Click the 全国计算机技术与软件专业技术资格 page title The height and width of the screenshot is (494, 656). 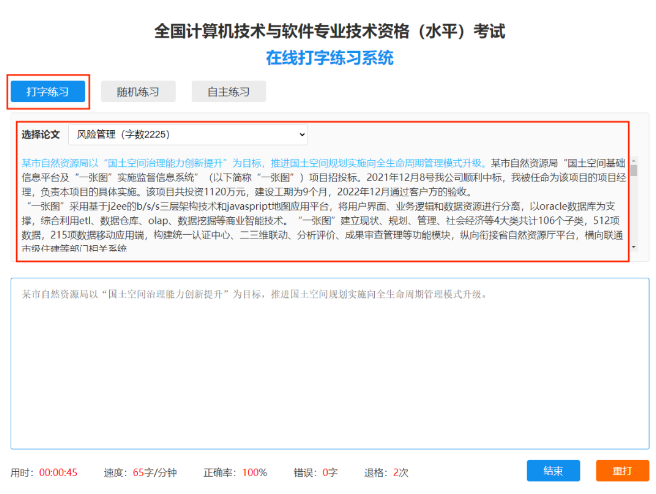click(x=329, y=31)
